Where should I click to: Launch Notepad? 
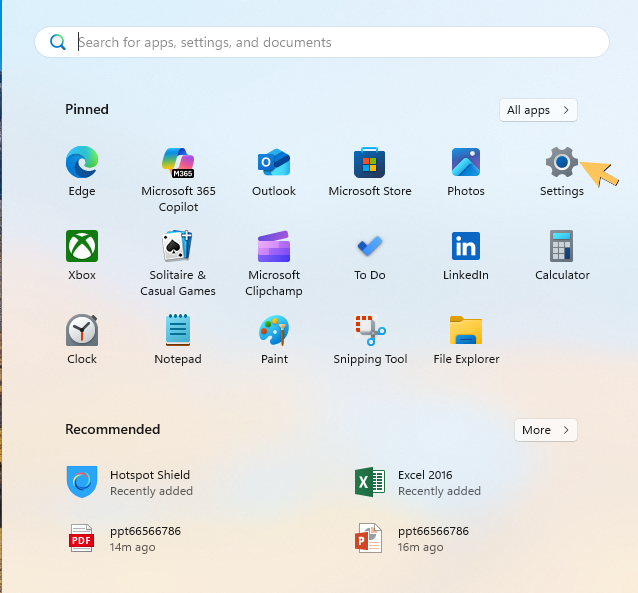178,339
